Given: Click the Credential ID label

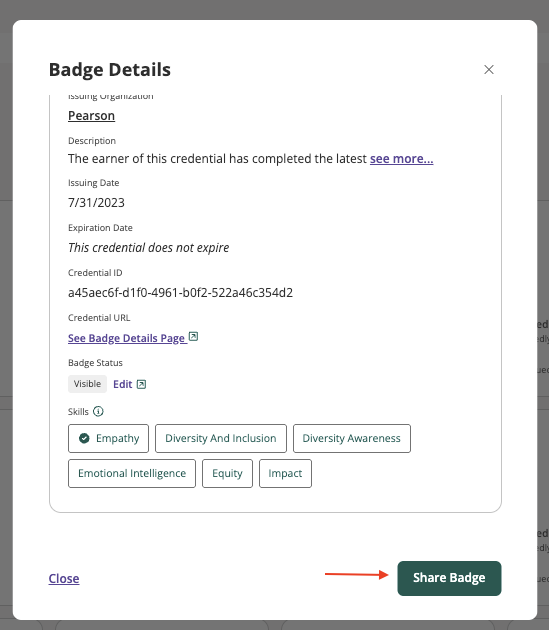Looking at the screenshot, I should click(95, 273).
